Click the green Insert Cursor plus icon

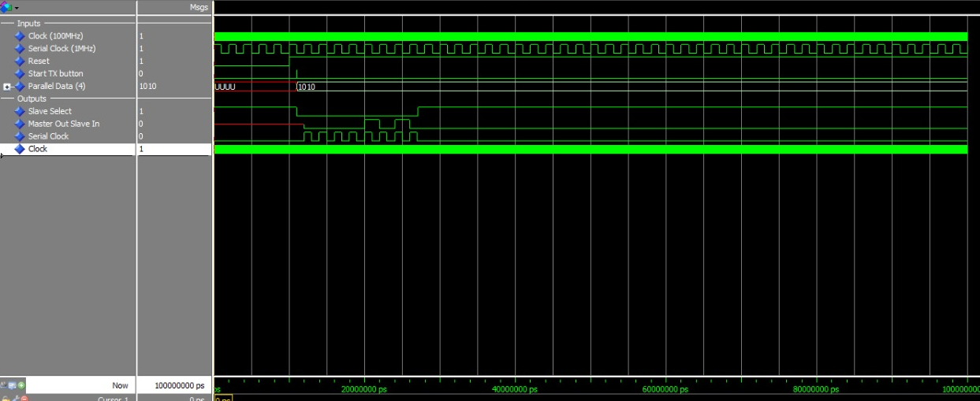click(x=21, y=385)
